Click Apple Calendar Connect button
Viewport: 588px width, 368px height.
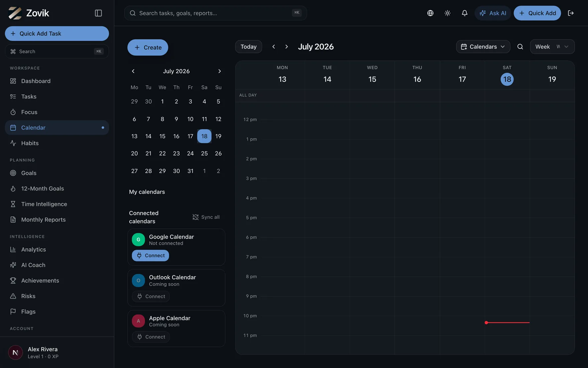[x=151, y=337]
